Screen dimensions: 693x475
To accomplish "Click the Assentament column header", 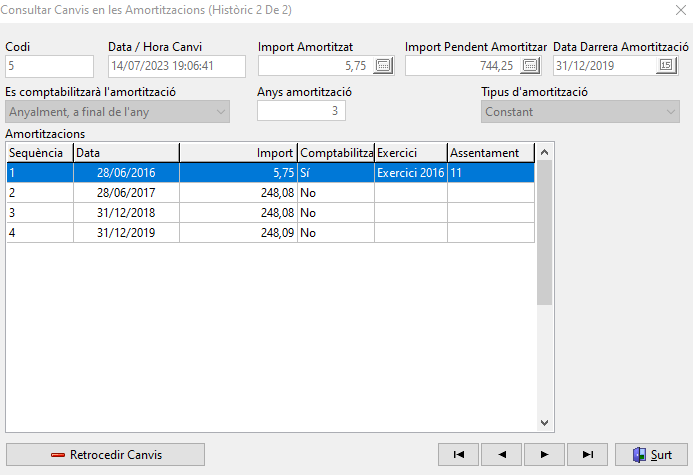I will [491, 153].
